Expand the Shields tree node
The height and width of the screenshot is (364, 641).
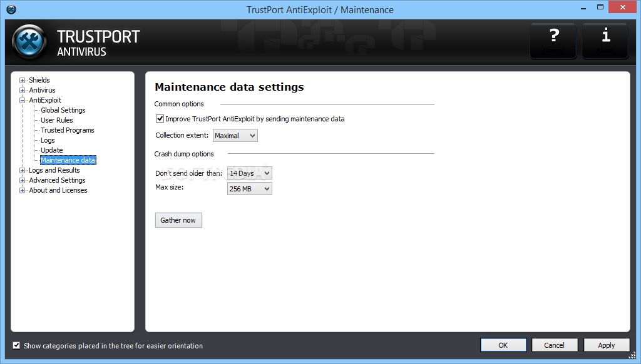click(22, 81)
